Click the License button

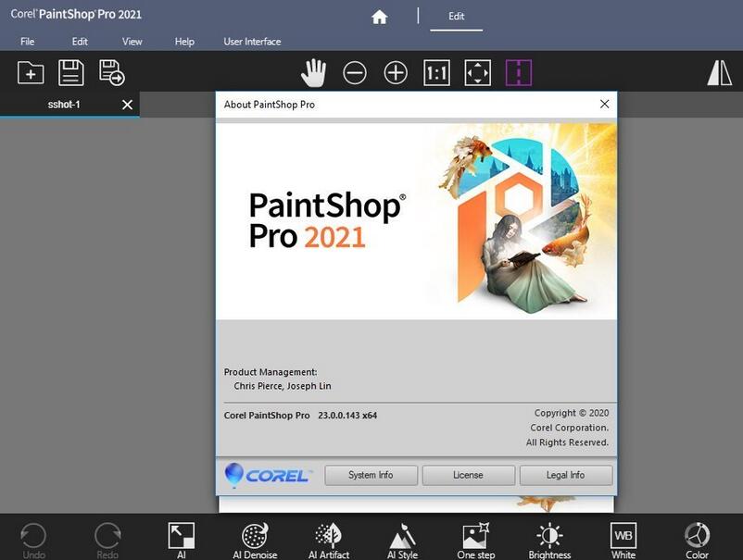tap(468, 475)
